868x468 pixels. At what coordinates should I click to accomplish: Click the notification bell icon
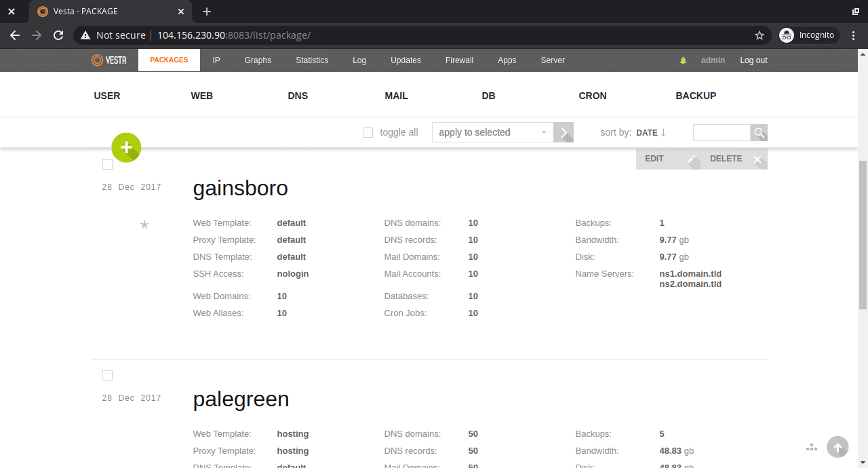[683, 60]
